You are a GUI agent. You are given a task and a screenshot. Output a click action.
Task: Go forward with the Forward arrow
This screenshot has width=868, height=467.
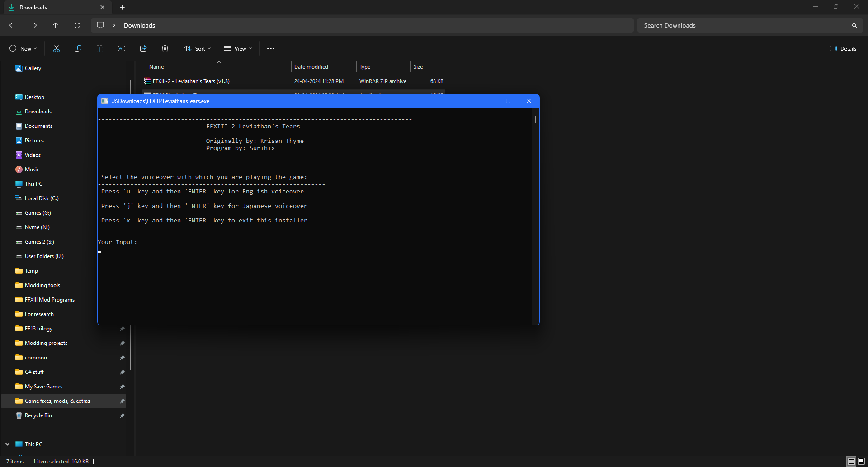34,25
